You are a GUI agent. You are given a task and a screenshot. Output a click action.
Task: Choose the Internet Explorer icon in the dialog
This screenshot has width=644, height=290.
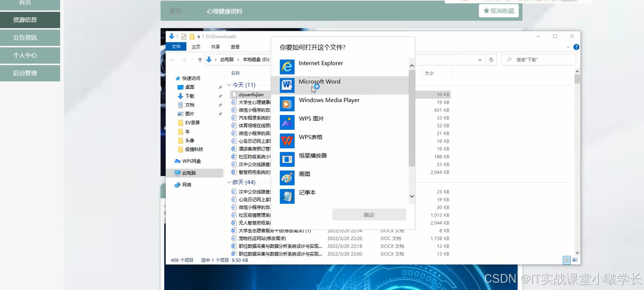point(287,67)
